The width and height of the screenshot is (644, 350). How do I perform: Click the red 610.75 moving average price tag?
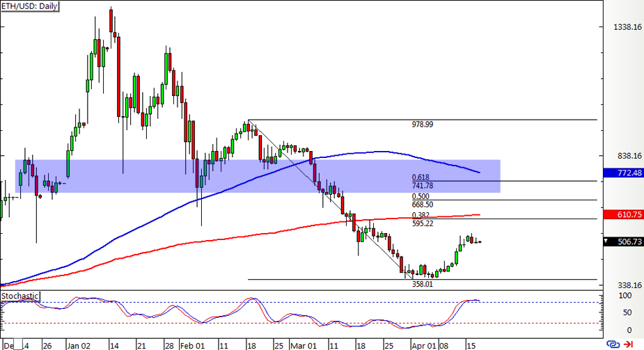624,214
